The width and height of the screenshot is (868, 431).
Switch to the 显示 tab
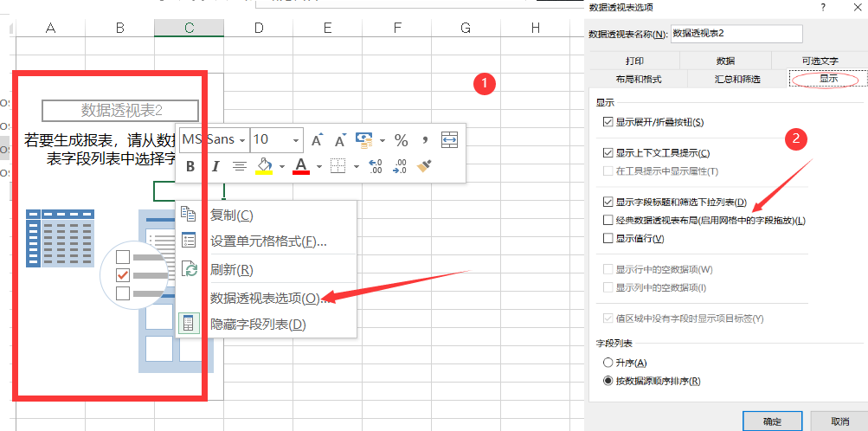pyautogui.click(x=828, y=79)
